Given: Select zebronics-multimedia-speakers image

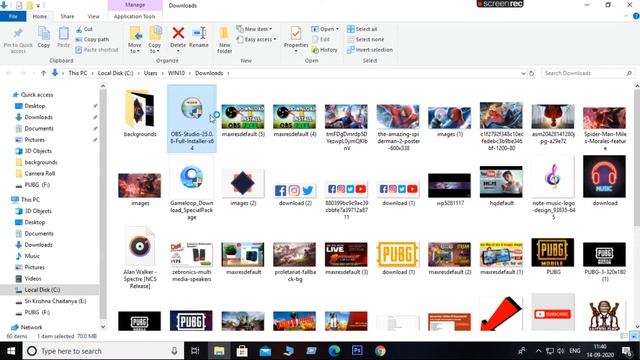Looking at the screenshot, I should [x=192, y=261].
